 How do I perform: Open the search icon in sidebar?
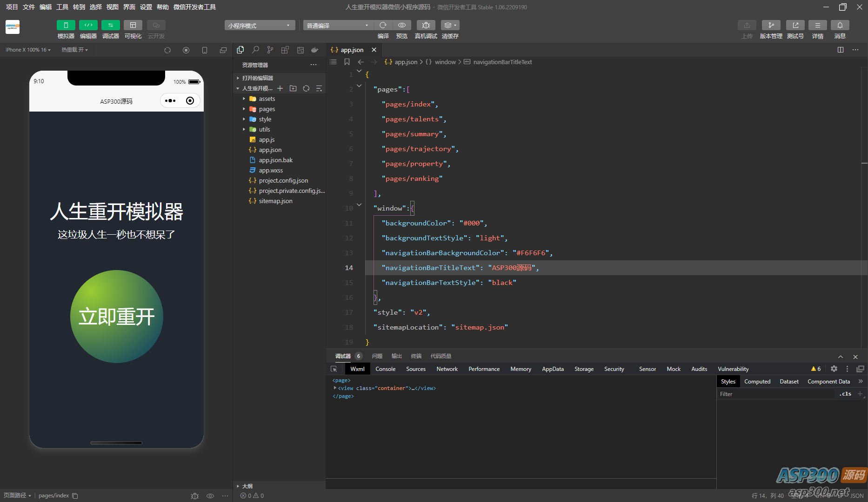click(x=255, y=50)
